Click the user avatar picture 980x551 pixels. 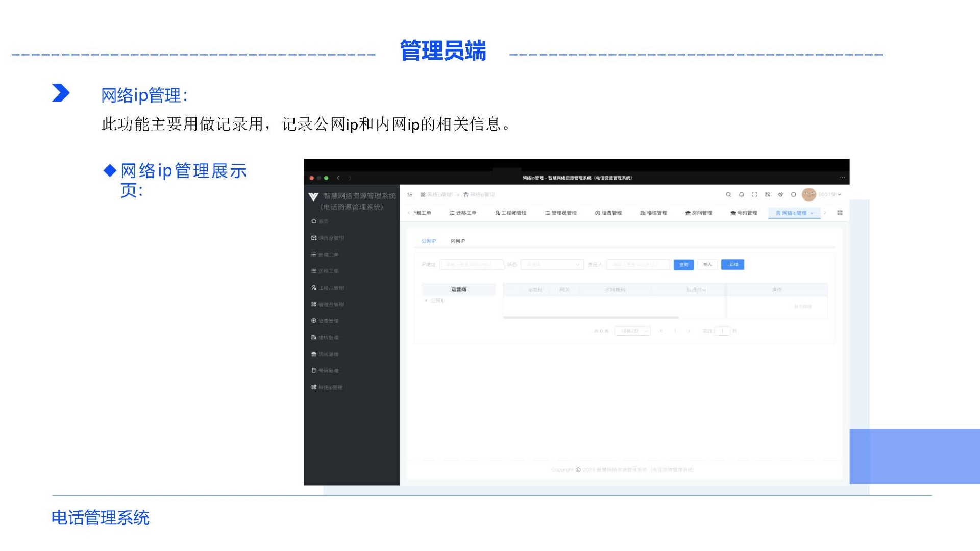[x=808, y=194]
